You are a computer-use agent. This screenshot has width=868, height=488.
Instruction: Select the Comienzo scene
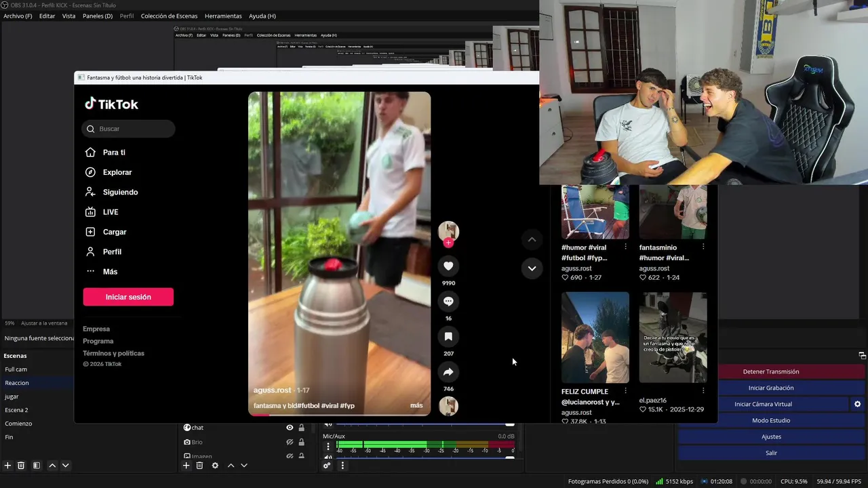click(37, 424)
